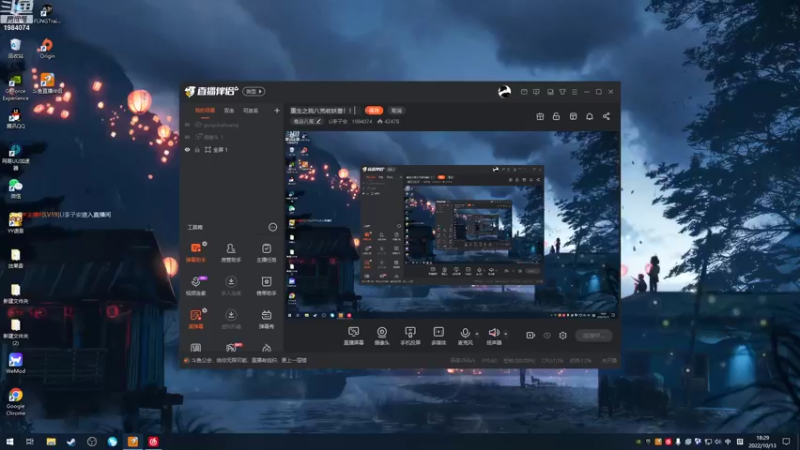
Task: Switch to the third scene tab
Action: click(x=251, y=110)
